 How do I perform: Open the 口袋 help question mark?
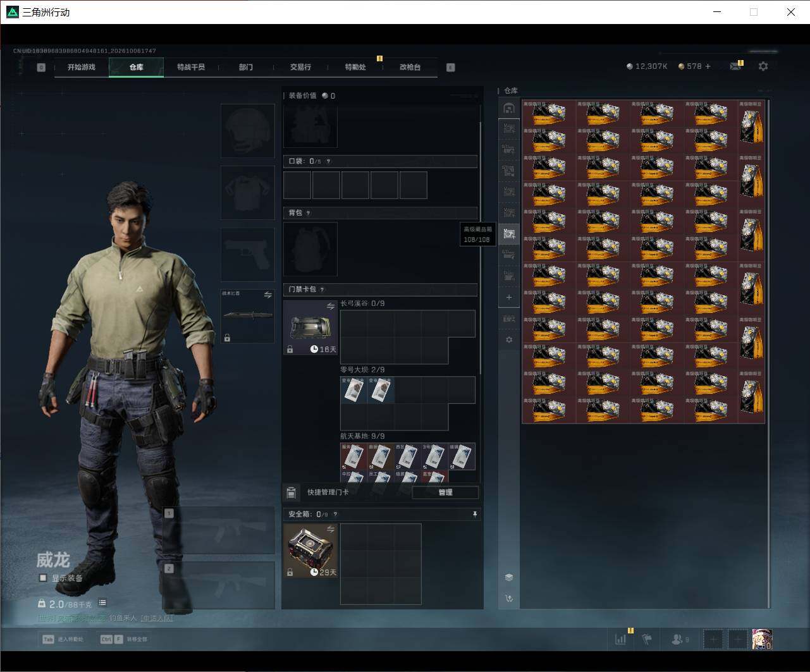coord(328,162)
